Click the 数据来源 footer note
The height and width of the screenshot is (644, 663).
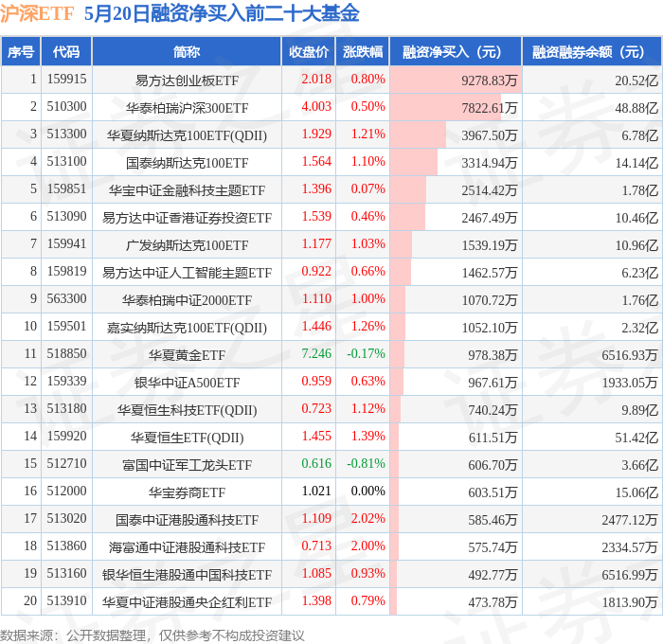point(152,635)
